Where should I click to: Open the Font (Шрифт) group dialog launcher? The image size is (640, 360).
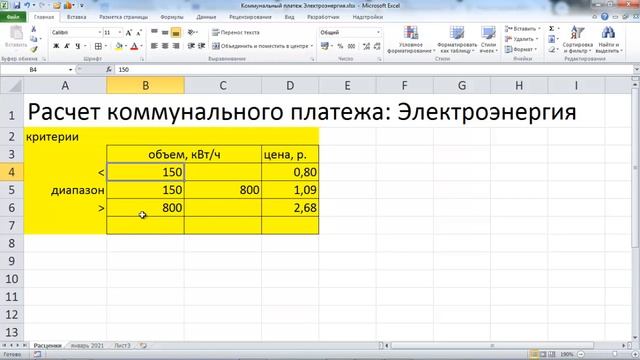pyautogui.click(x=142, y=60)
